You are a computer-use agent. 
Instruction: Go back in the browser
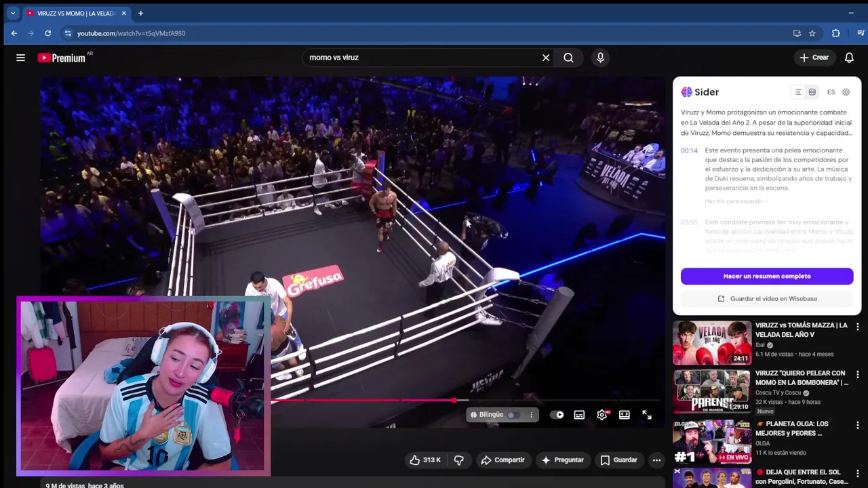[14, 33]
